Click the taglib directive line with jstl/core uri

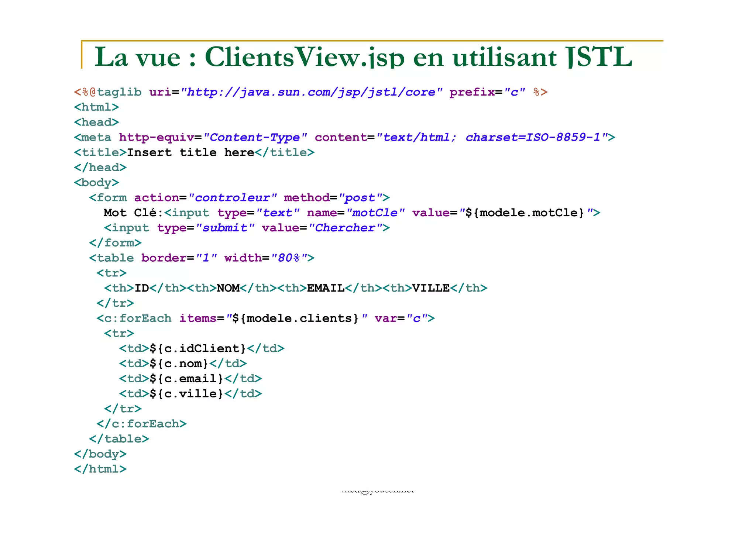pos(311,92)
